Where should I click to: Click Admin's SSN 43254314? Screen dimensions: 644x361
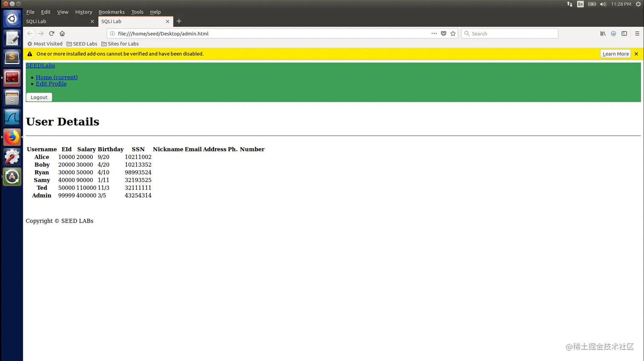138,195
